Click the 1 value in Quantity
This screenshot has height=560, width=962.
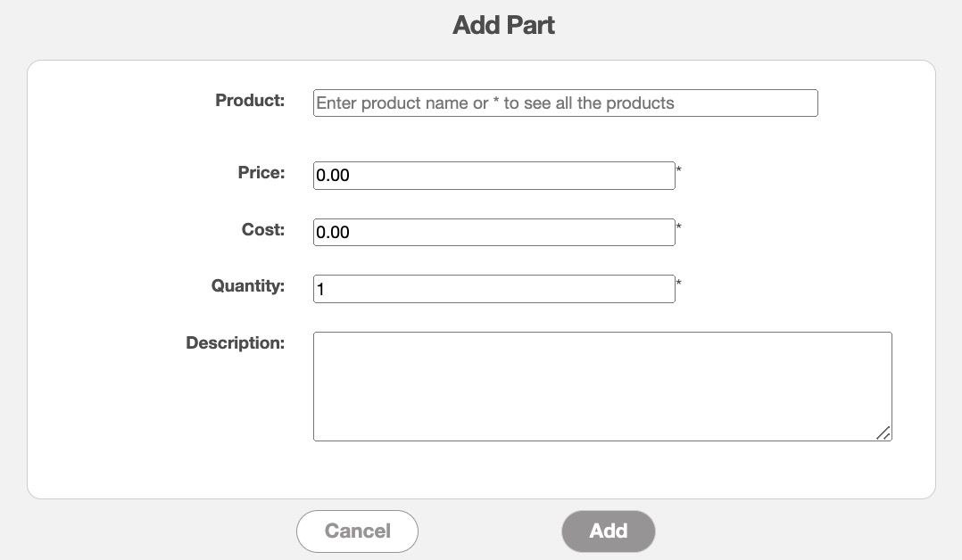coord(321,290)
